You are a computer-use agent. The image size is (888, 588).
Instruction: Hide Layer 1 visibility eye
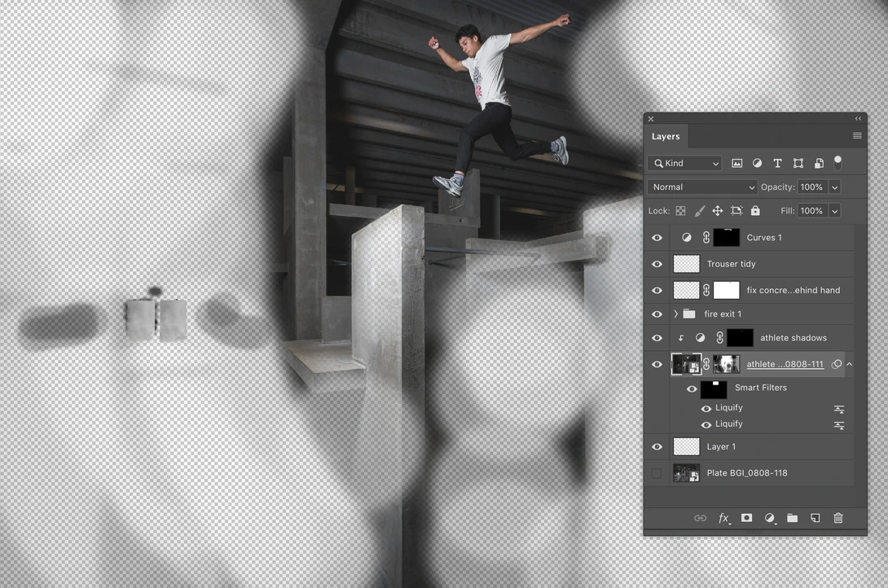[657, 446]
